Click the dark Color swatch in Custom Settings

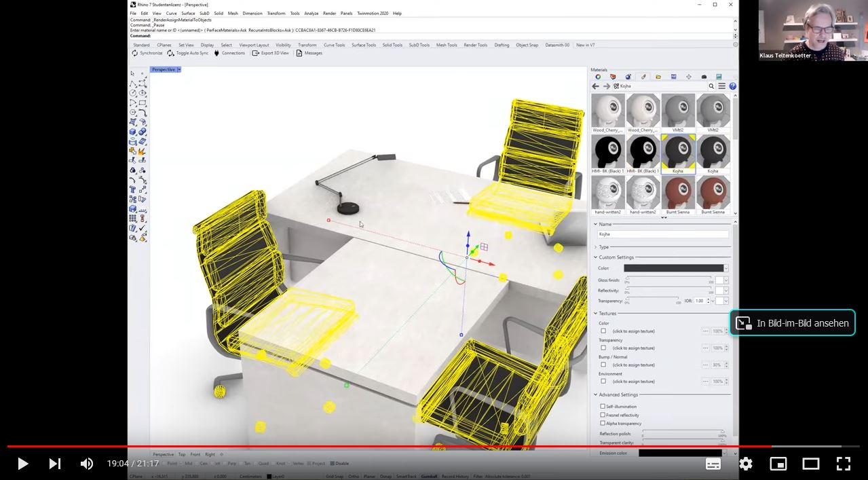pyautogui.click(x=674, y=268)
